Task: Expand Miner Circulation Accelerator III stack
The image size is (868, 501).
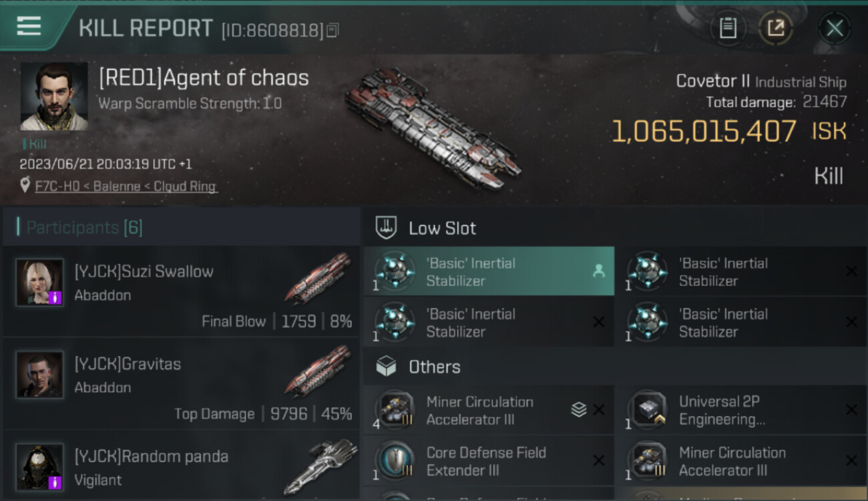Action: [x=579, y=410]
